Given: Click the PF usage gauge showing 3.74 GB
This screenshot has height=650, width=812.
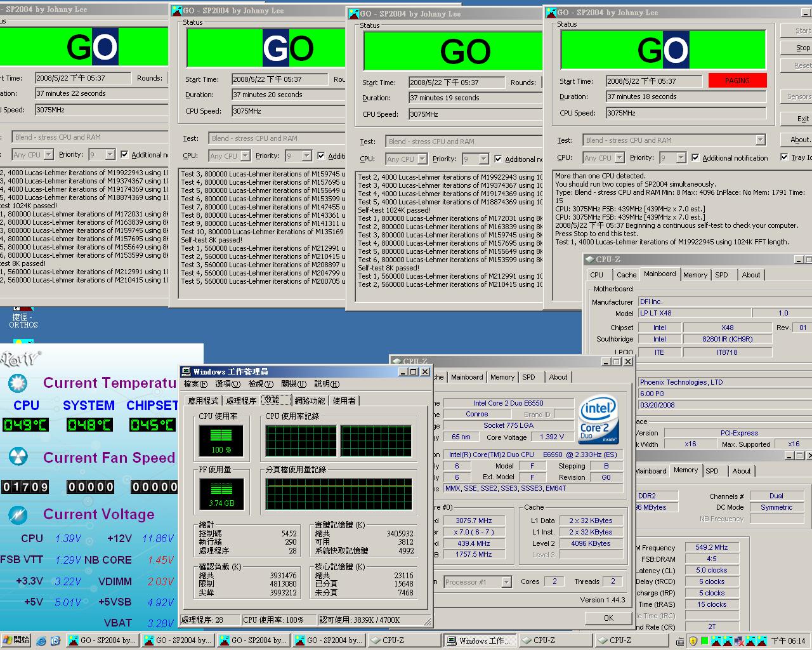Looking at the screenshot, I should 221,495.
